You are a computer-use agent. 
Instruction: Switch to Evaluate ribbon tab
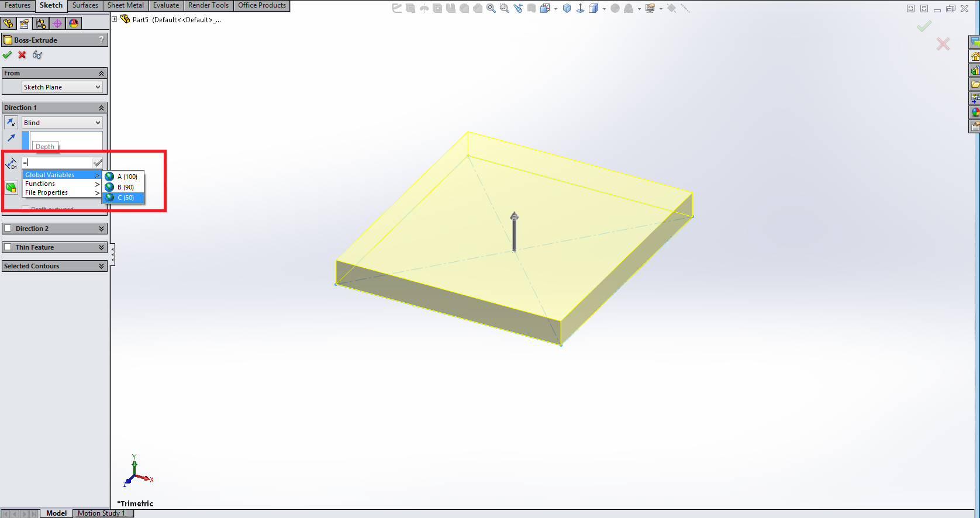tap(166, 5)
